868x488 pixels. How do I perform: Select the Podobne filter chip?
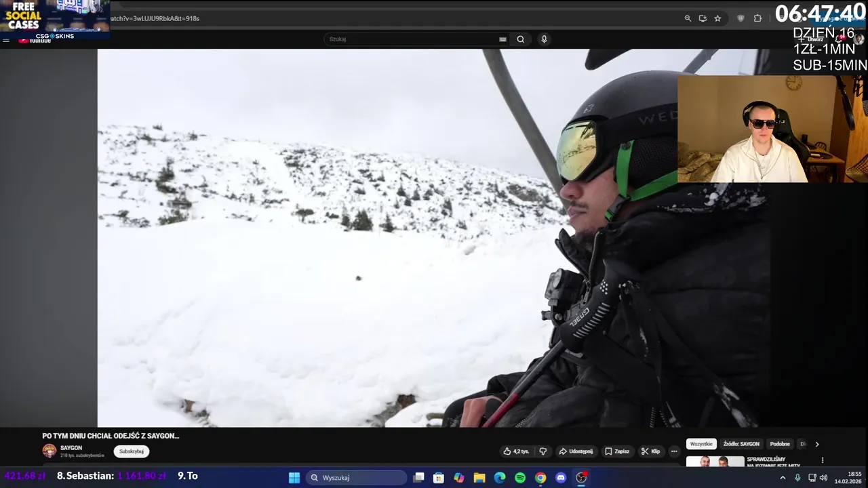tap(780, 444)
